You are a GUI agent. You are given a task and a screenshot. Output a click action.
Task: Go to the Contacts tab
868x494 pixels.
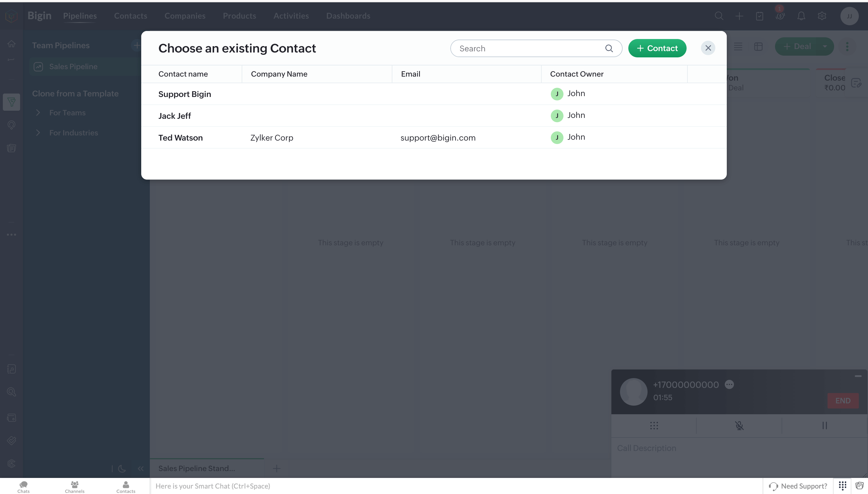130,16
